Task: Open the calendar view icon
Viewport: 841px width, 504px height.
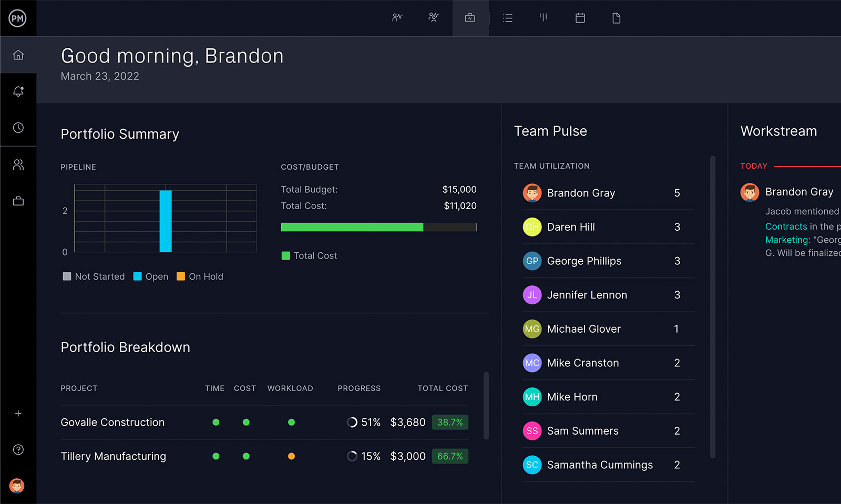Action: 580,18
